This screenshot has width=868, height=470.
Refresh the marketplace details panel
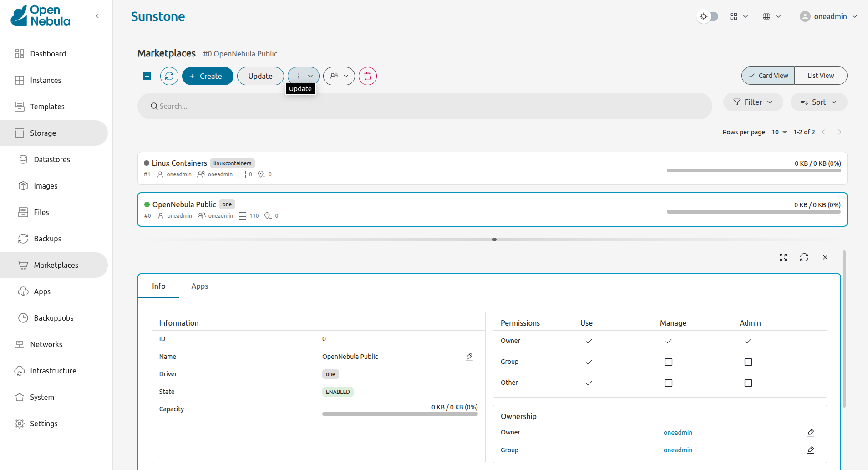[804, 257]
